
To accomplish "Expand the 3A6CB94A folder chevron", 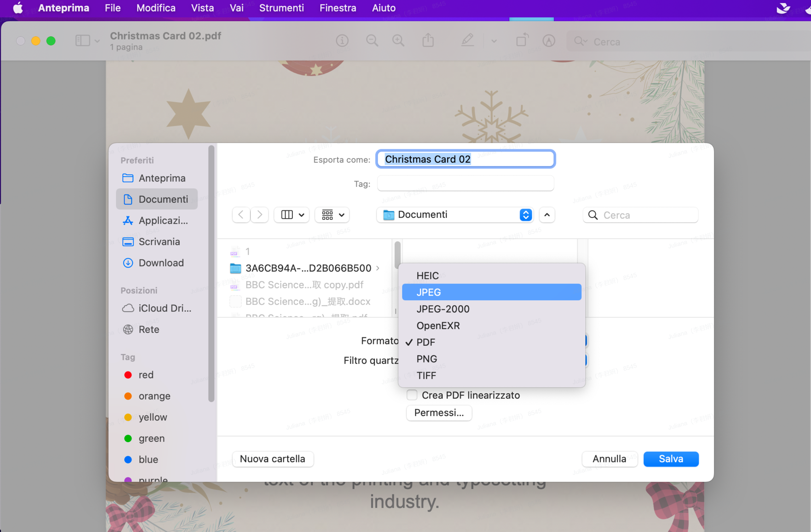I will pyautogui.click(x=378, y=268).
